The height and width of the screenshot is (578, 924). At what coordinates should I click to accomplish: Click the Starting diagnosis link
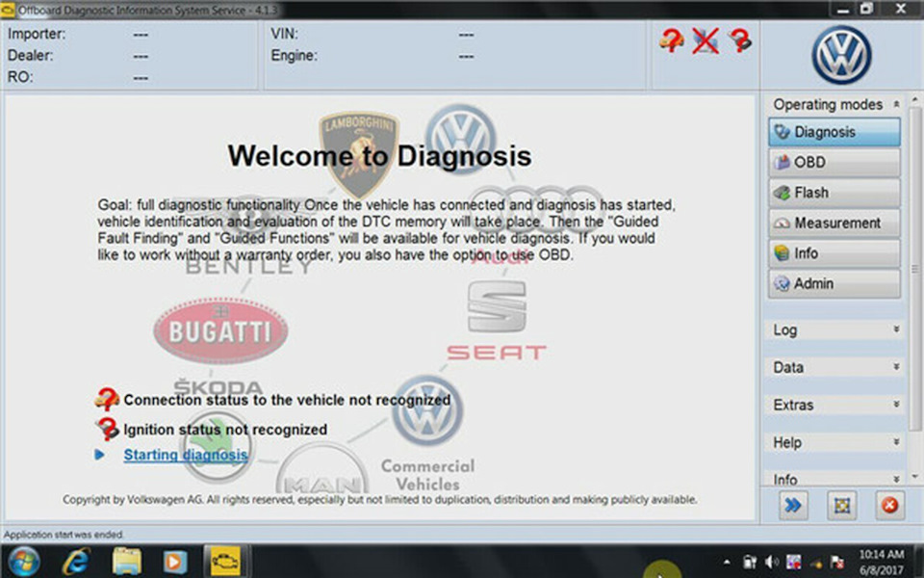coord(186,454)
